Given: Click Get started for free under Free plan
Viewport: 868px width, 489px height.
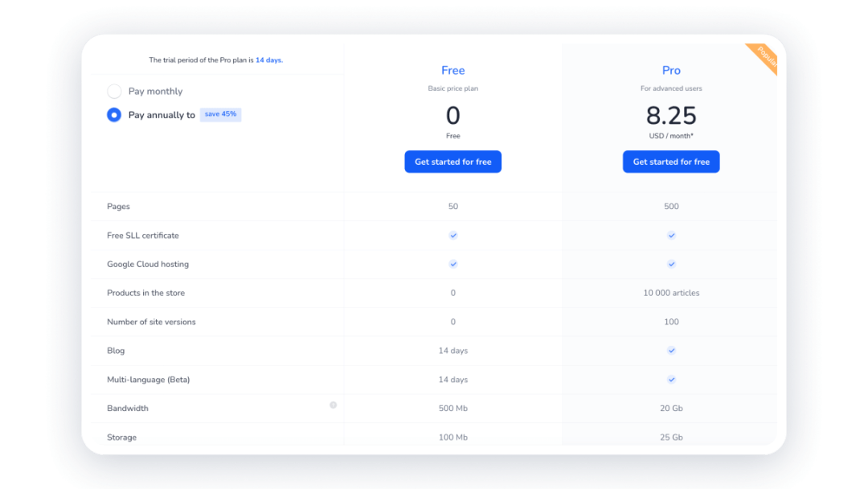Looking at the screenshot, I should (452, 161).
